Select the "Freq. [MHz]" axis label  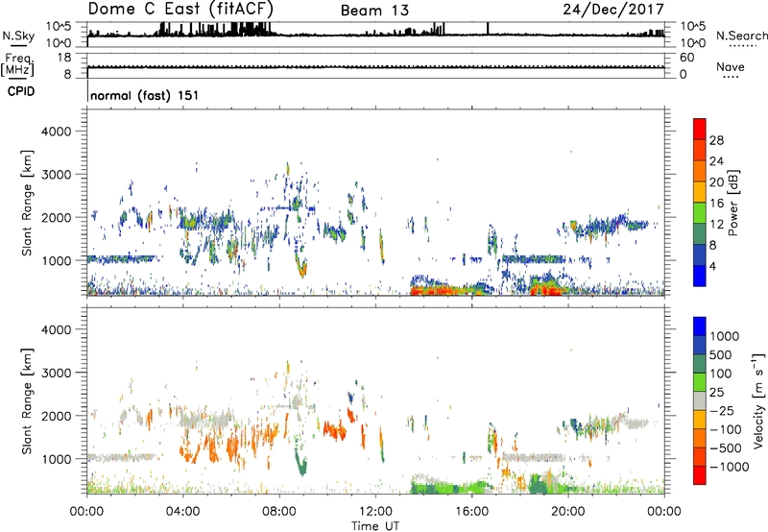pyautogui.click(x=18, y=64)
